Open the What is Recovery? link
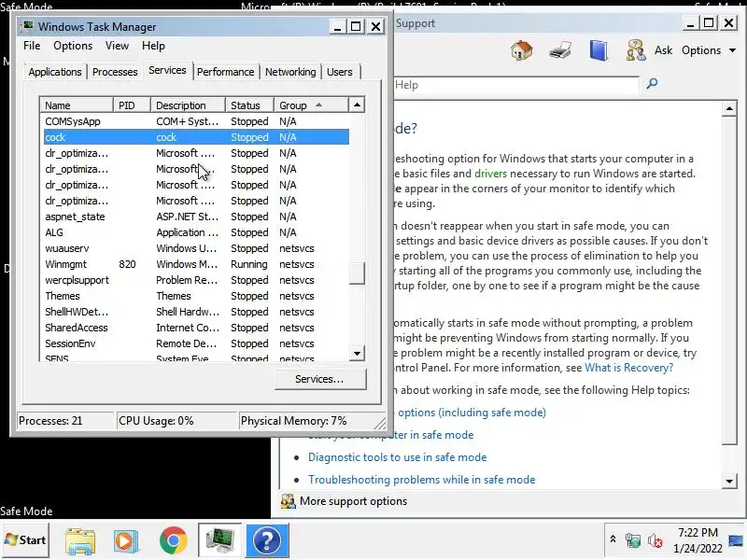Viewport: 747px width, 560px height. point(628,368)
